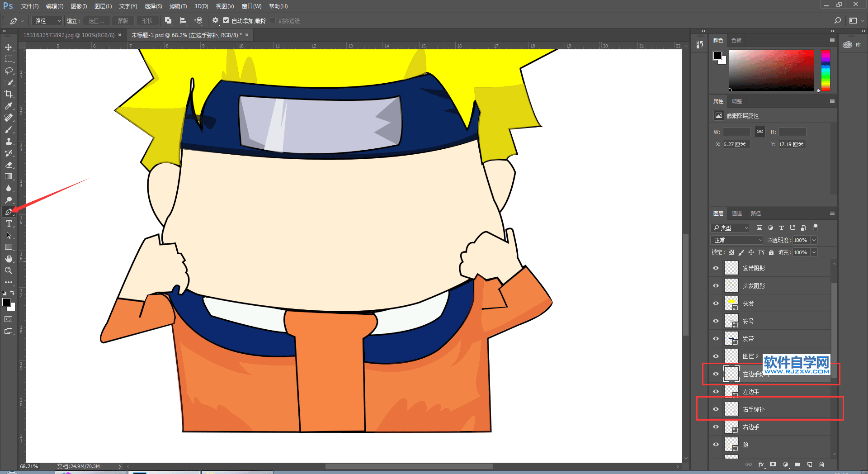The width and height of the screenshot is (868, 474).
Task: Select the History Brush tool
Action: tap(9, 153)
